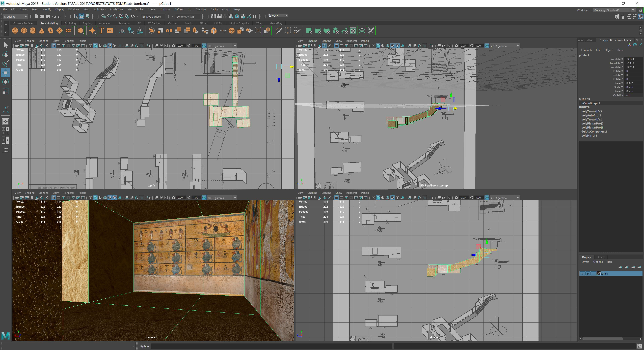Toggle layer1 playback P box
Image resolution: width=644 pixels, height=350 pixels.
click(x=588, y=274)
